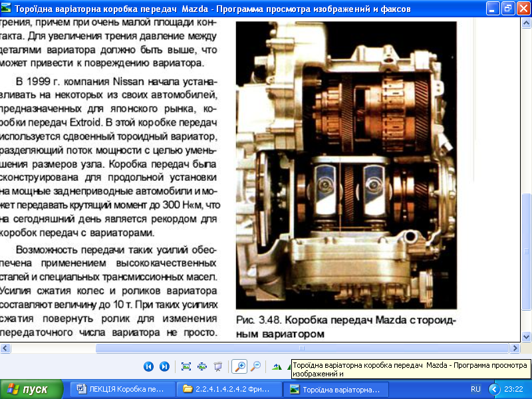Open the 2.2.4.1.4.2.4.2 Фри... folder taskbar button
Viewport: 532px width, 399px height.
tap(230, 389)
